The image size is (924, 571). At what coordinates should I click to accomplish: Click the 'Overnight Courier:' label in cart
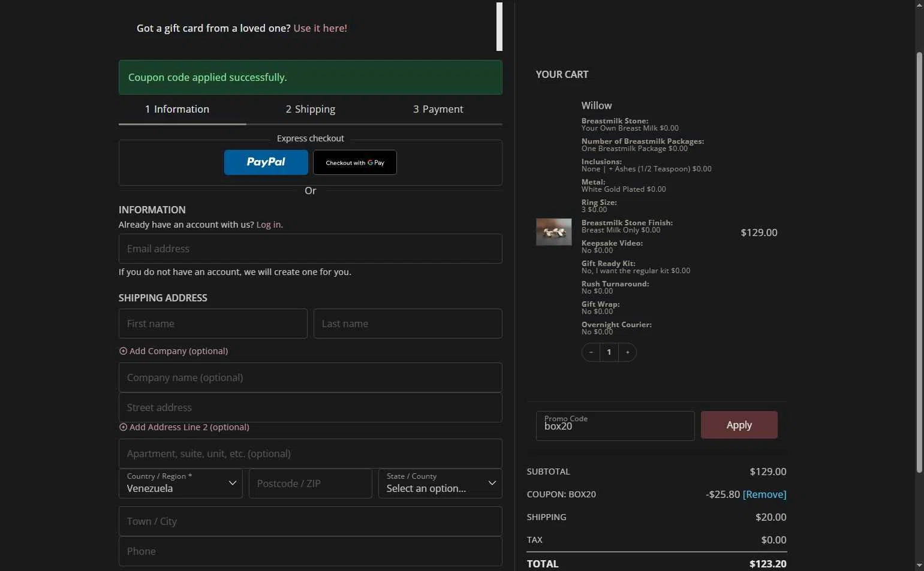pyautogui.click(x=616, y=325)
